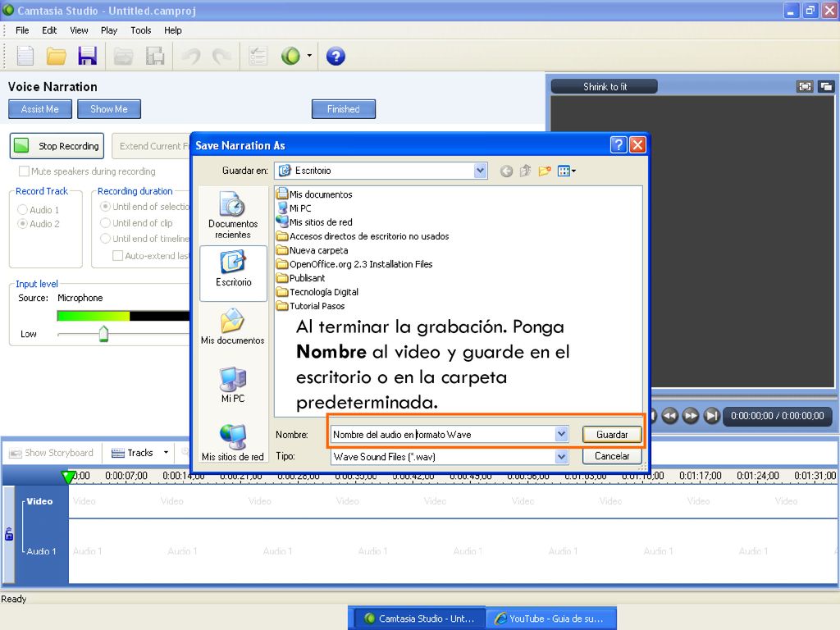Open the Play menu
This screenshot has width=840, height=630.
point(109,30)
